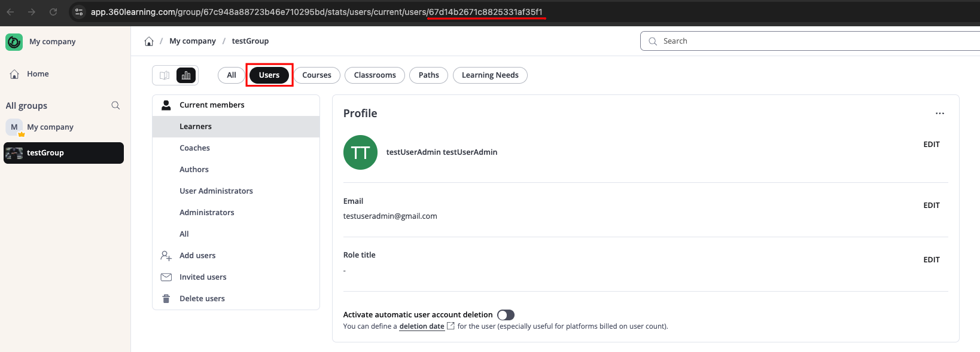Click the magnifier icon in Search field
The image size is (980, 352).
pos(653,41)
